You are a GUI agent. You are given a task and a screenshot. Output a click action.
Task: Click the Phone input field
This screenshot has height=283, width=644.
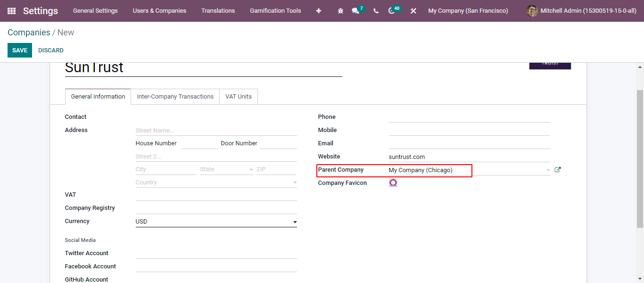tap(470, 117)
